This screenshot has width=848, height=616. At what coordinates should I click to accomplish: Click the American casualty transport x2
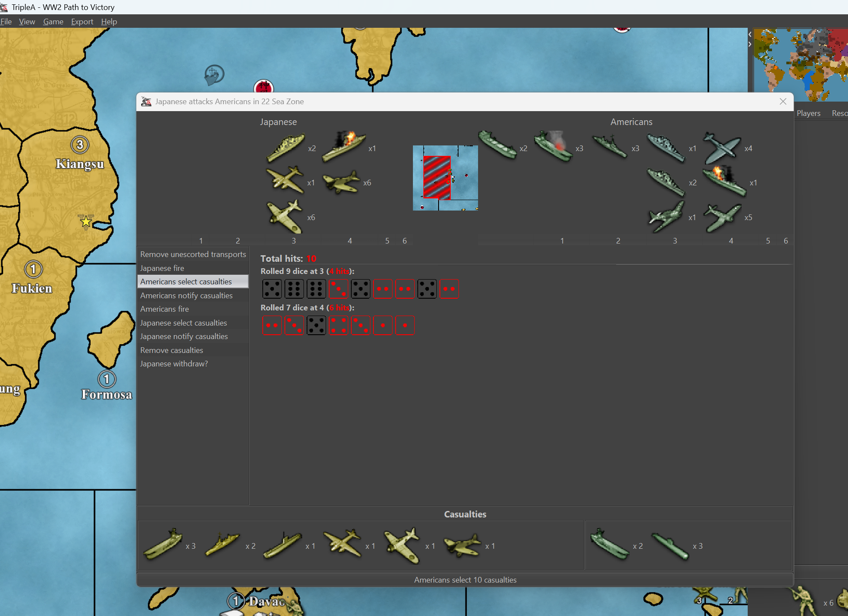(x=610, y=544)
